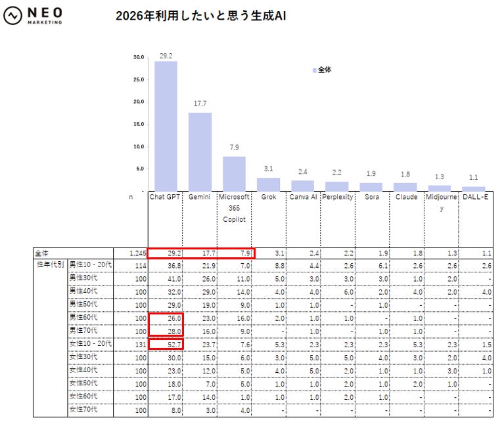The height and width of the screenshot is (426, 504).
Task: Click the 全体 row label
Action: (x=42, y=253)
